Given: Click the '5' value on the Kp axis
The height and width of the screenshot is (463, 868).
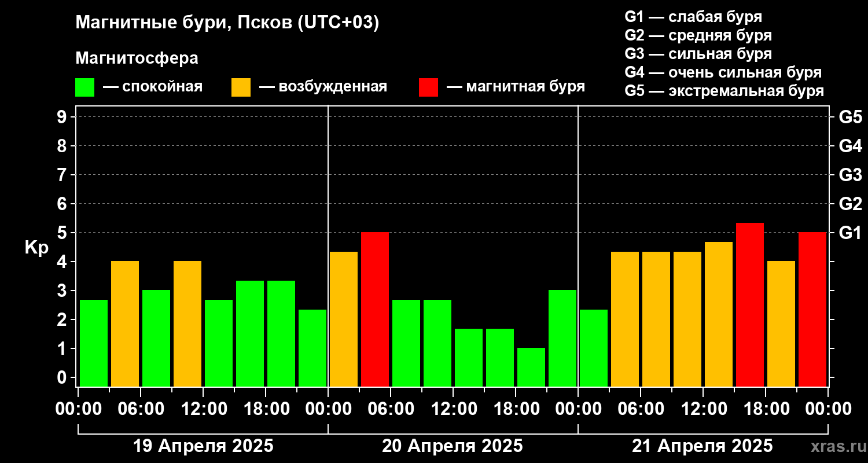Looking at the screenshot, I should tap(63, 233).
